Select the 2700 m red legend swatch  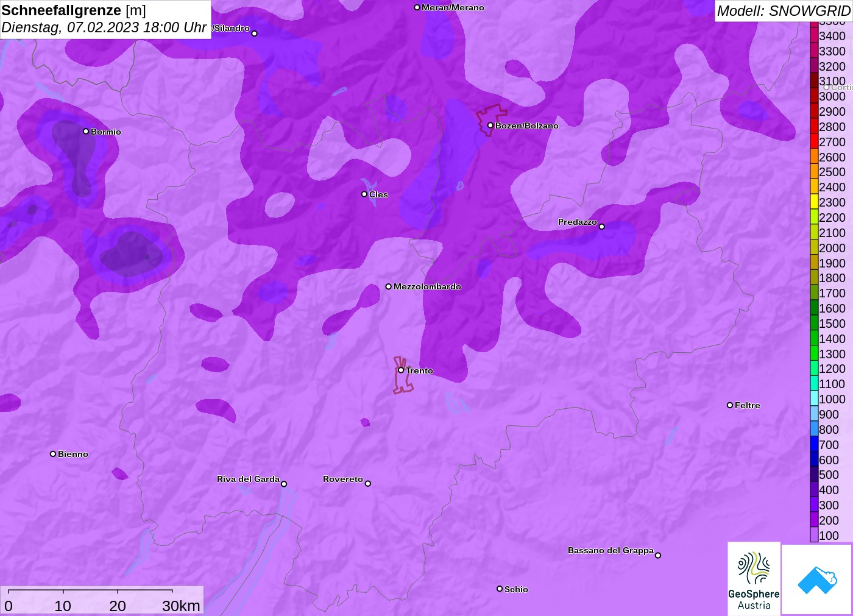tap(814, 142)
